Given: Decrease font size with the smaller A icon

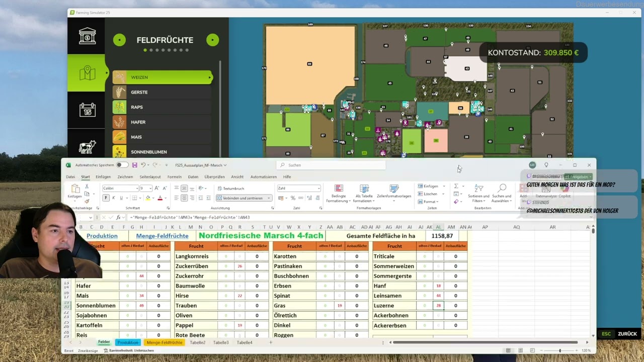Looking at the screenshot, I should [x=165, y=188].
